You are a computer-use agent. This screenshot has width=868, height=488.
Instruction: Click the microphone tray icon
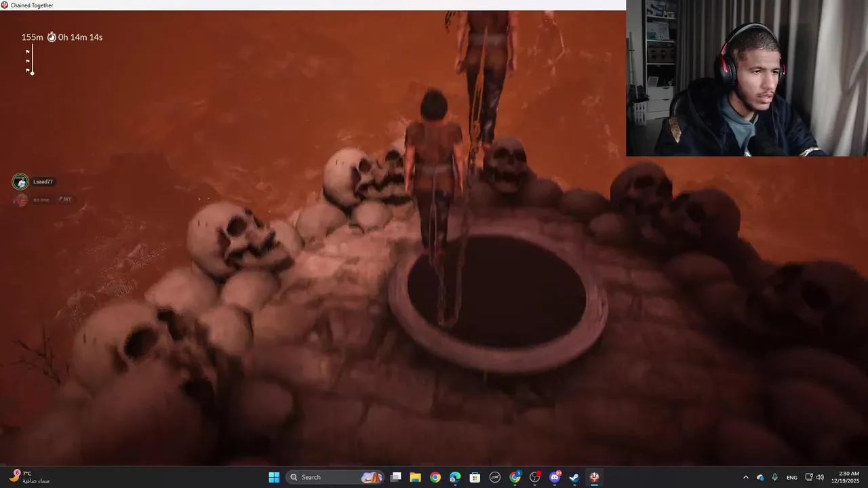point(774,477)
